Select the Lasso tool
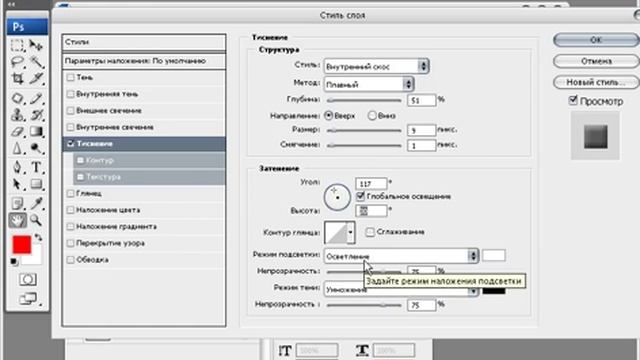This screenshot has height=360, width=640. click(17, 62)
